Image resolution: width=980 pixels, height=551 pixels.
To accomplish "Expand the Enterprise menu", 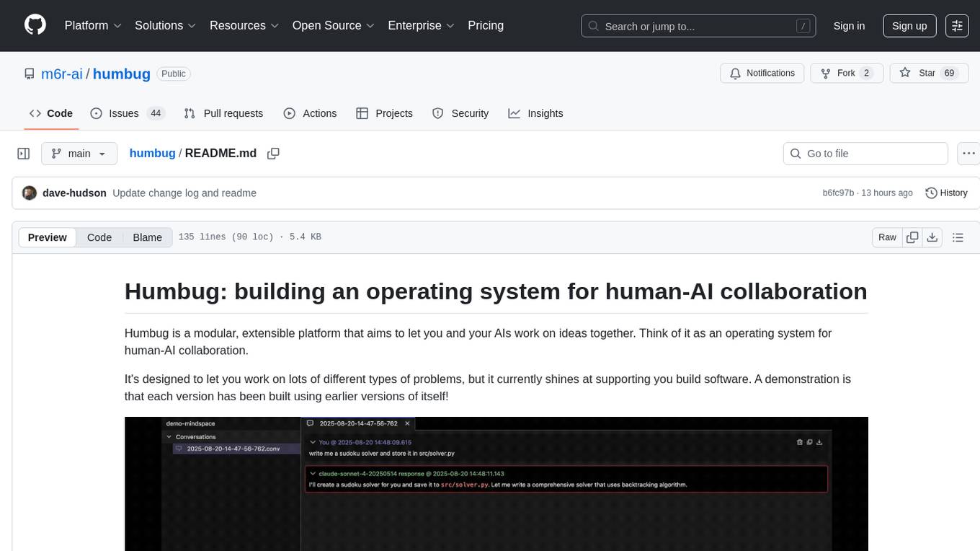I will [x=421, y=25].
